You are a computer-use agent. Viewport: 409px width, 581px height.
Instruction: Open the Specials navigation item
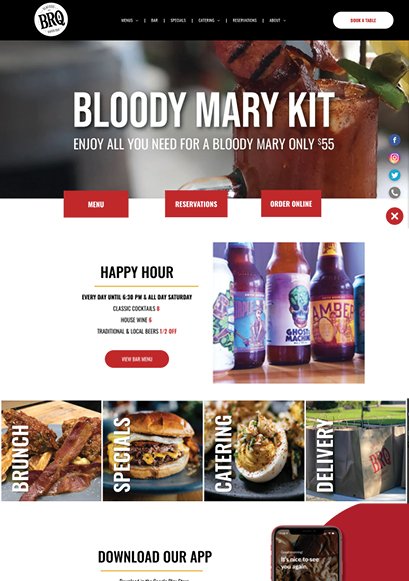[x=178, y=20]
